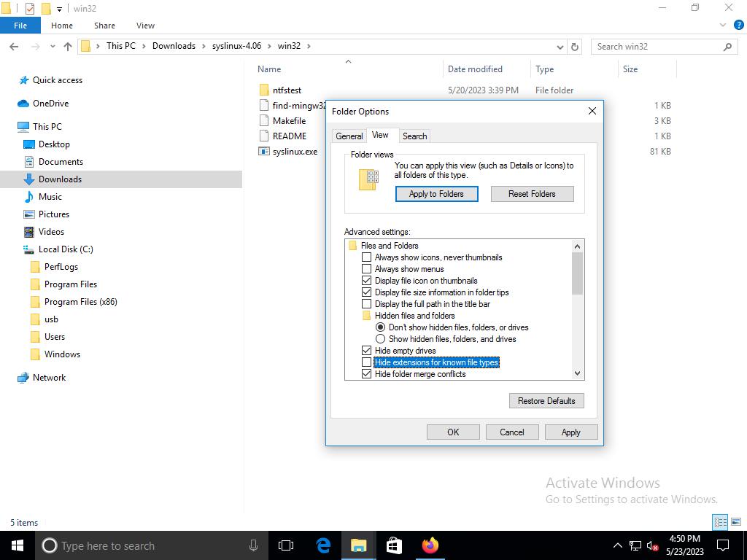Check Hide extensions for known file types
The width and height of the screenshot is (747, 560).
coord(367,362)
